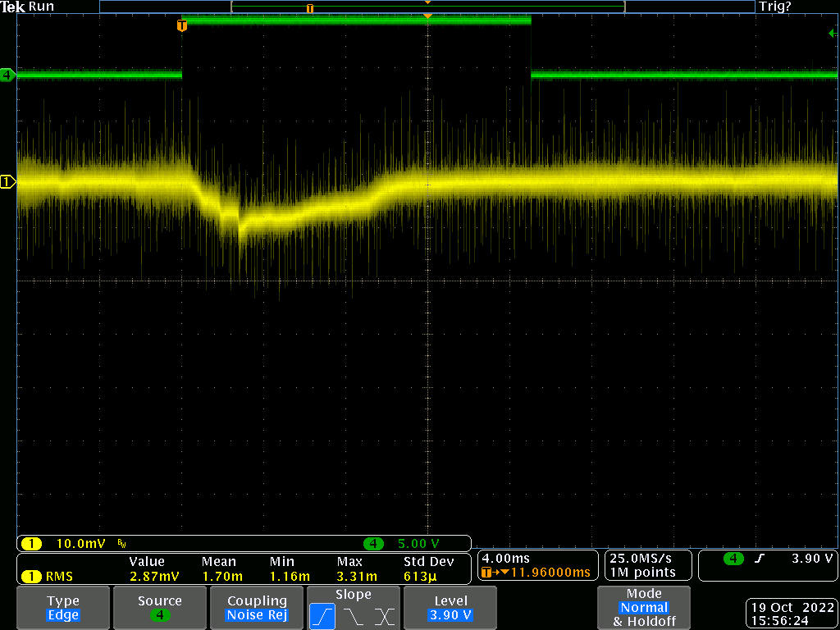Click the green trigger level arrow
The image size is (840, 630).
831,33
